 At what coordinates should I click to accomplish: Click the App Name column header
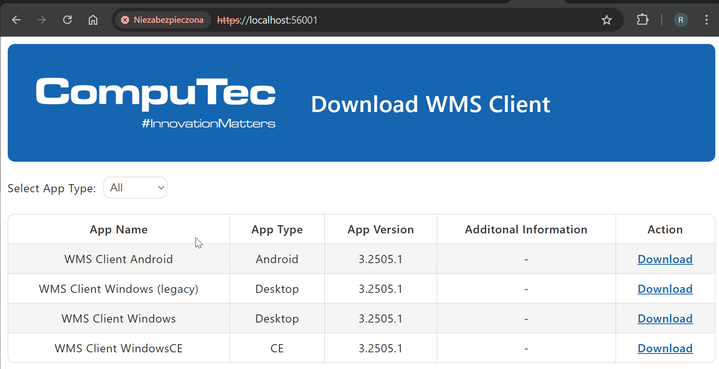click(119, 229)
